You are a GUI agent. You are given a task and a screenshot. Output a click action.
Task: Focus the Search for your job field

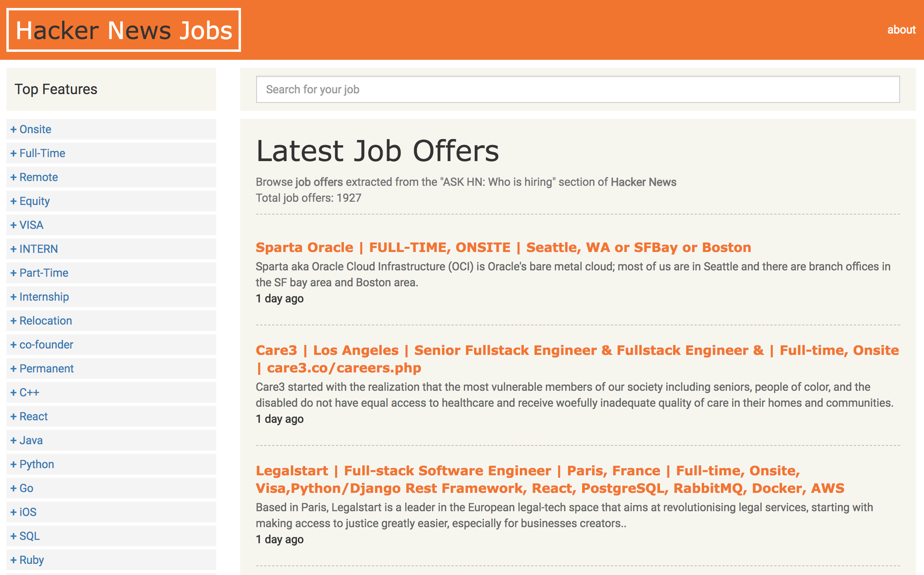coord(578,89)
